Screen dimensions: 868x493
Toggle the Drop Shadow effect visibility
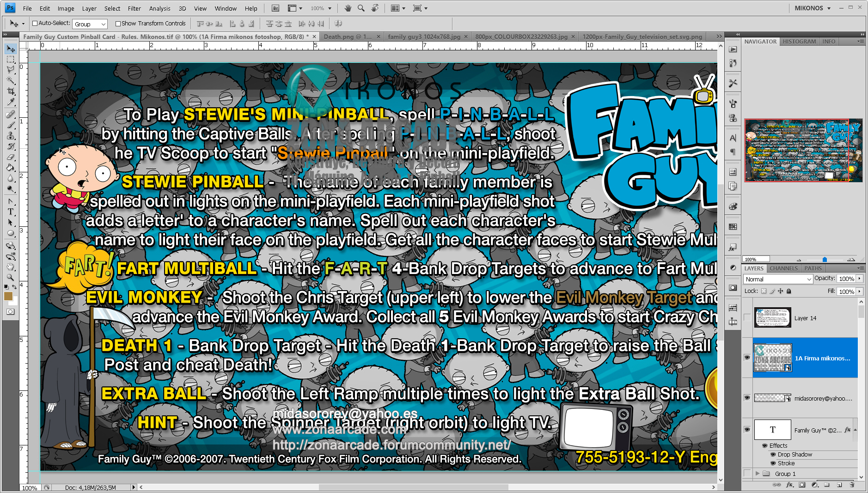(773, 455)
